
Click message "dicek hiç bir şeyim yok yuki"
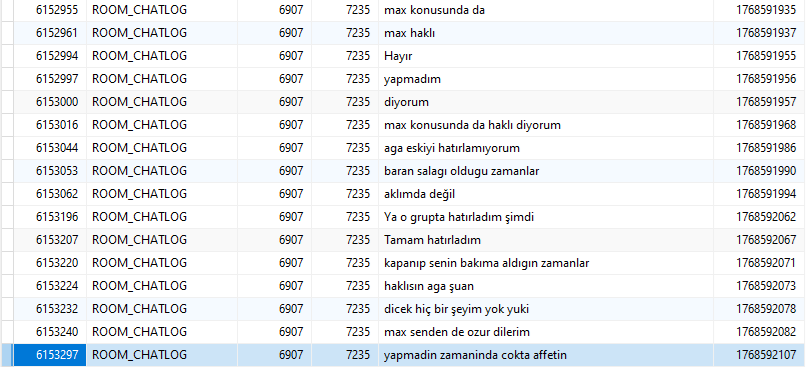tap(546, 309)
